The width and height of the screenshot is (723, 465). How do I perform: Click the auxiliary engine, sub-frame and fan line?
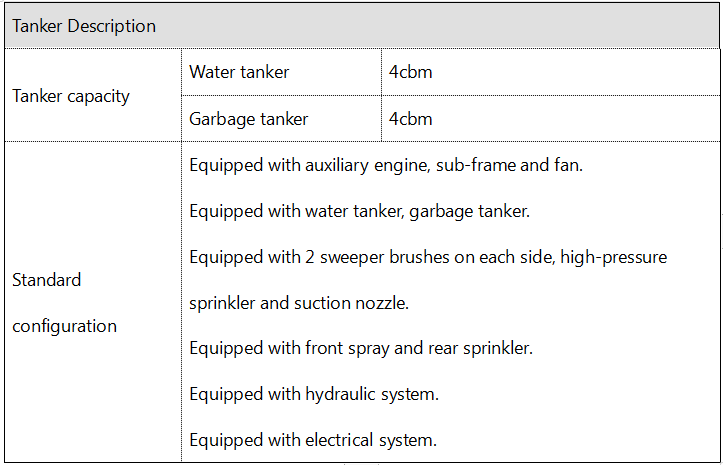(x=386, y=165)
